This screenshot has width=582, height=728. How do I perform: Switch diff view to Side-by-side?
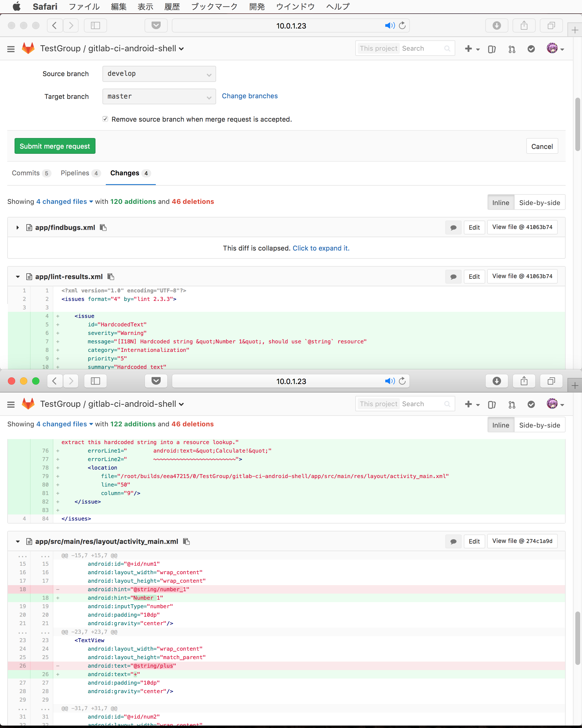(540, 202)
